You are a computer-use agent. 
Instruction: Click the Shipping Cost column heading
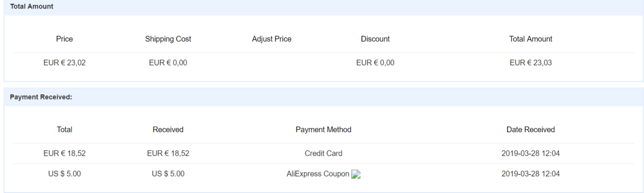pyautogui.click(x=168, y=39)
